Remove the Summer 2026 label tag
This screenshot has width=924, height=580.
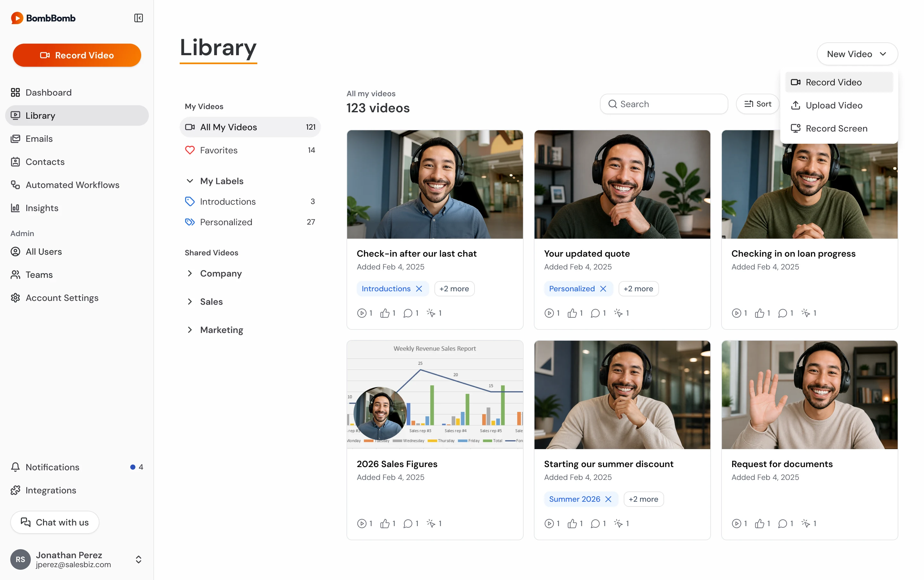tap(608, 499)
